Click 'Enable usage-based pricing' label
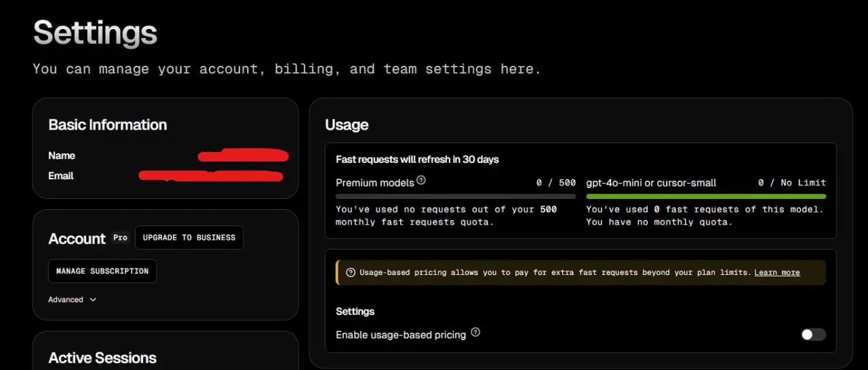 pyautogui.click(x=401, y=335)
